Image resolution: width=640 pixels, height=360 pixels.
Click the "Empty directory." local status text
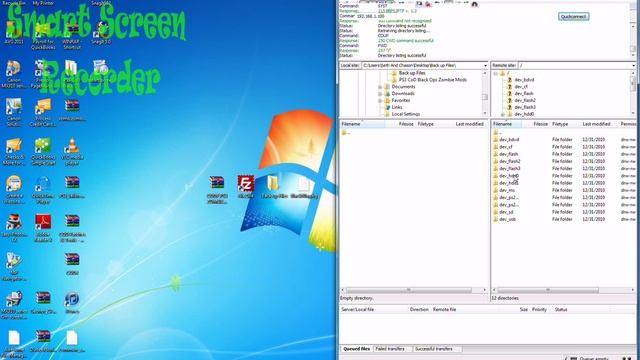357,298
